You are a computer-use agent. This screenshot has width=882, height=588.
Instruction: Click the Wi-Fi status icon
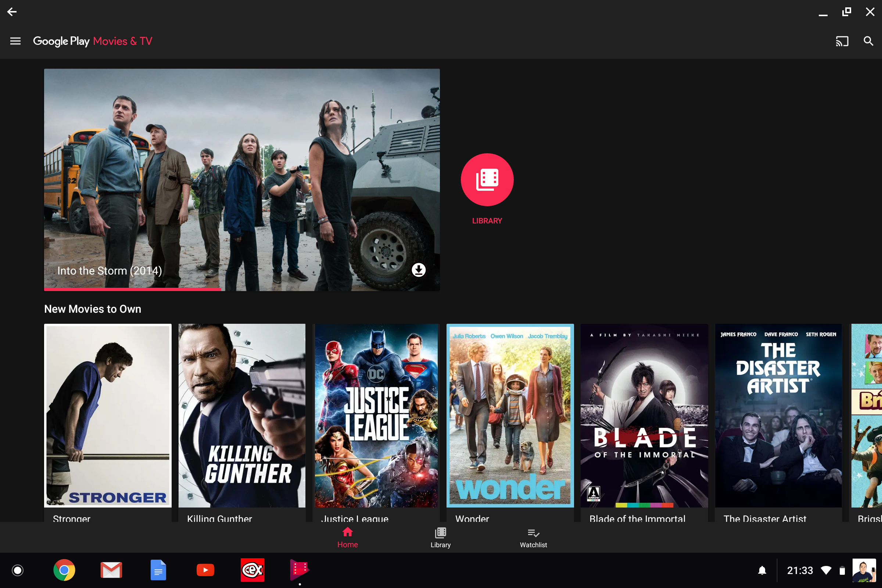click(826, 571)
